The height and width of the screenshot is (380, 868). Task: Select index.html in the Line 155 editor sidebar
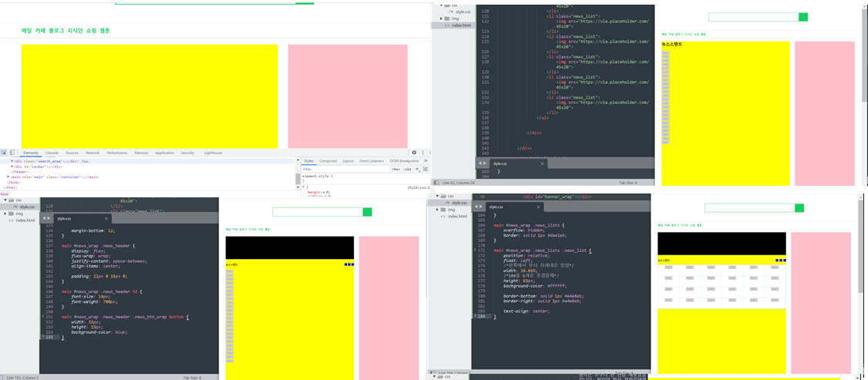(25, 220)
